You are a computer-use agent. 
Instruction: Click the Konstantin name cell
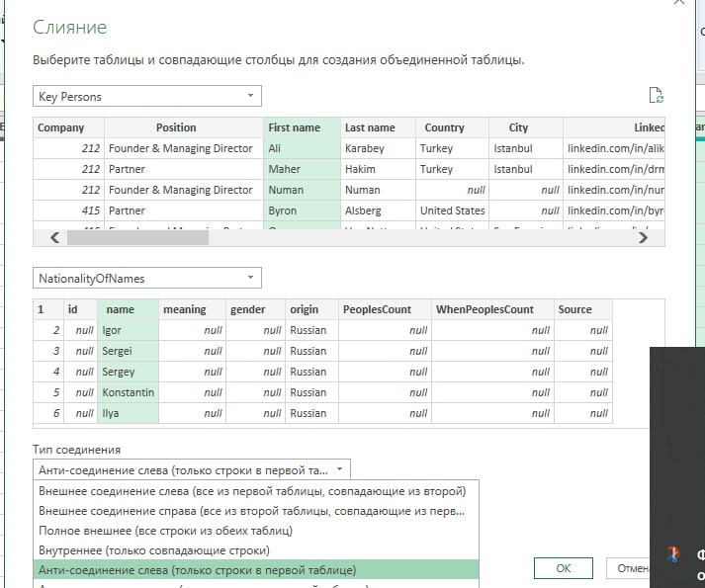[x=129, y=392]
